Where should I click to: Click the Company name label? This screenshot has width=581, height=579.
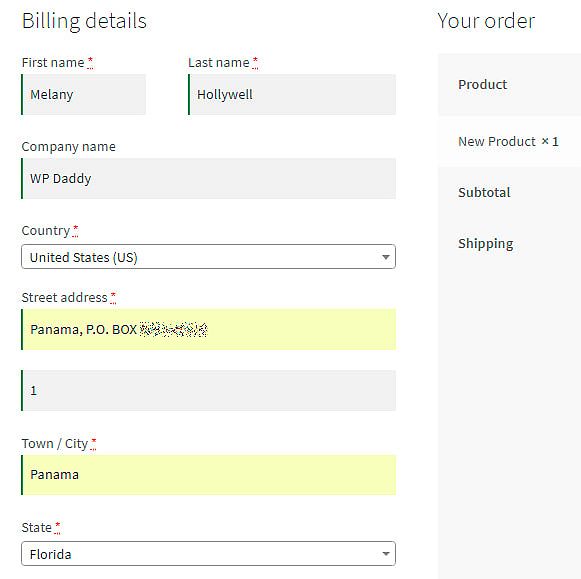(69, 147)
